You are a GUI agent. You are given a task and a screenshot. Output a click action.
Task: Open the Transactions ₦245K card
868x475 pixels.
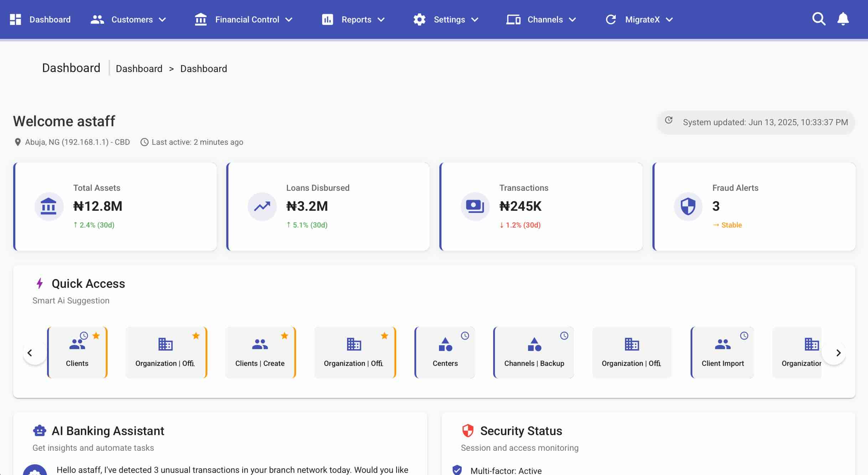pyautogui.click(x=541, y=207)
